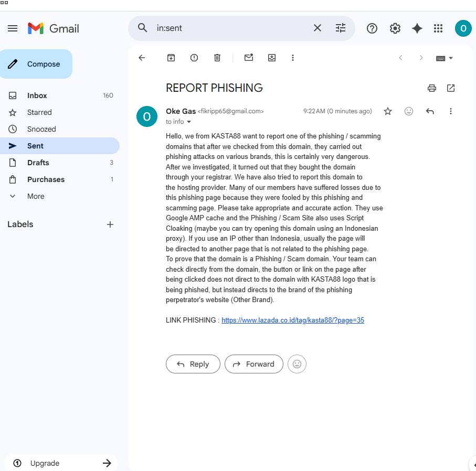This screenshot has width=476, height=471.
Task: Click the Forward button
Action: pos(254,364)
